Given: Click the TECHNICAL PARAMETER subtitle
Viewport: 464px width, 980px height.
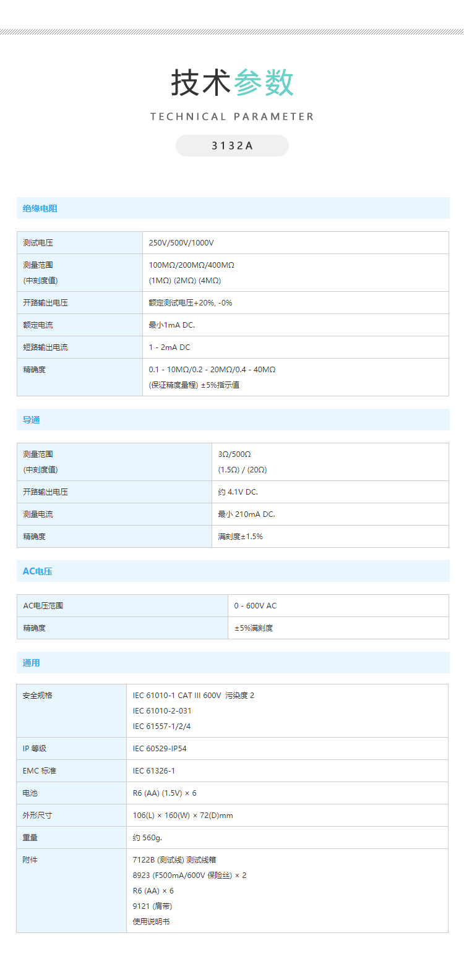Looking at the screenshot, I should 232,116.
